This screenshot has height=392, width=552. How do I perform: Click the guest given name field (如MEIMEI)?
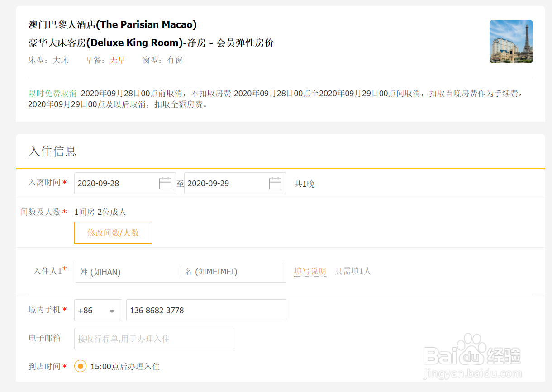233,272
